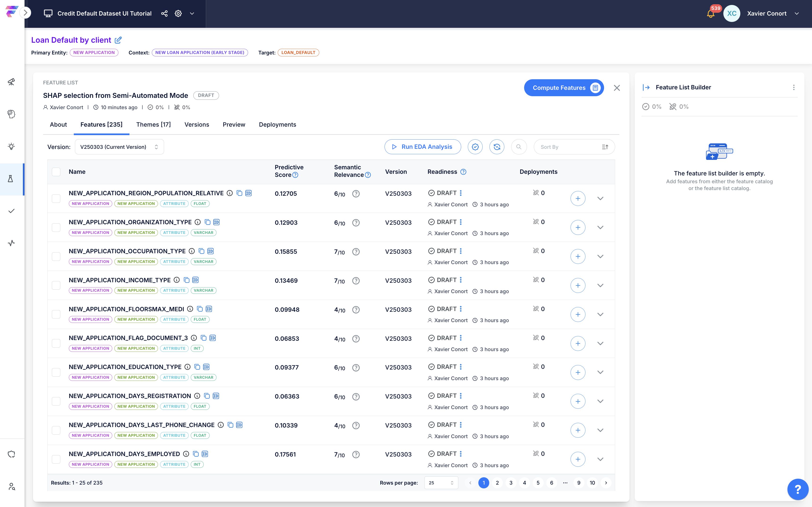Open the notifications bell icon
This screenshot has width=812, height=507.
click(710, 14)
